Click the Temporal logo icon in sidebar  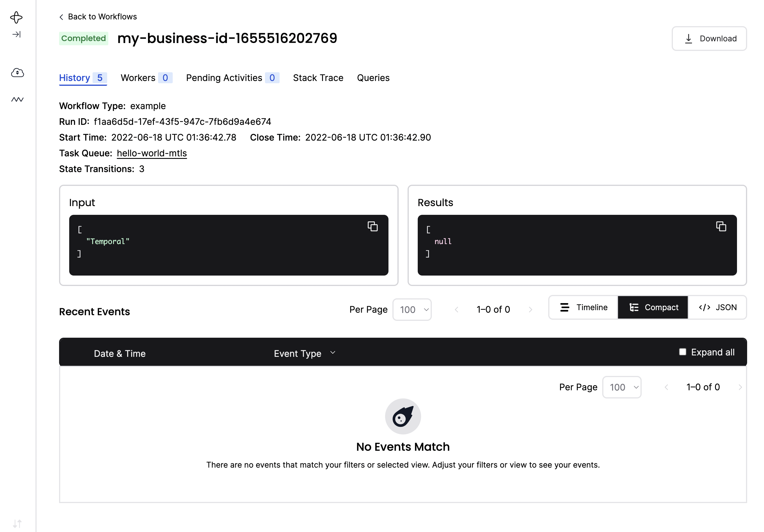point(16,17)
